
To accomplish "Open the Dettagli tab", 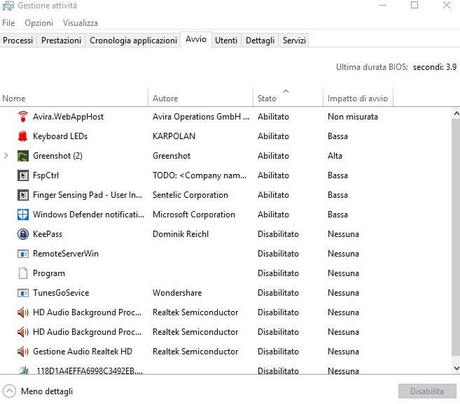I will point(260,40).
